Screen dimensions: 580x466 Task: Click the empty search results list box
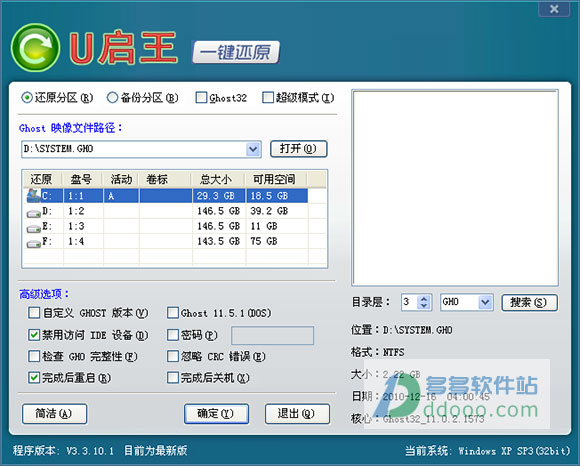455,188
